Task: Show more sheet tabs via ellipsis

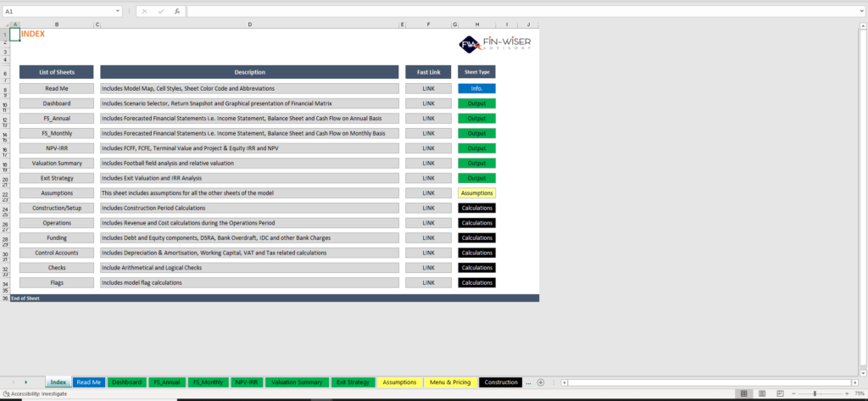Action: (x=529, y=382)
